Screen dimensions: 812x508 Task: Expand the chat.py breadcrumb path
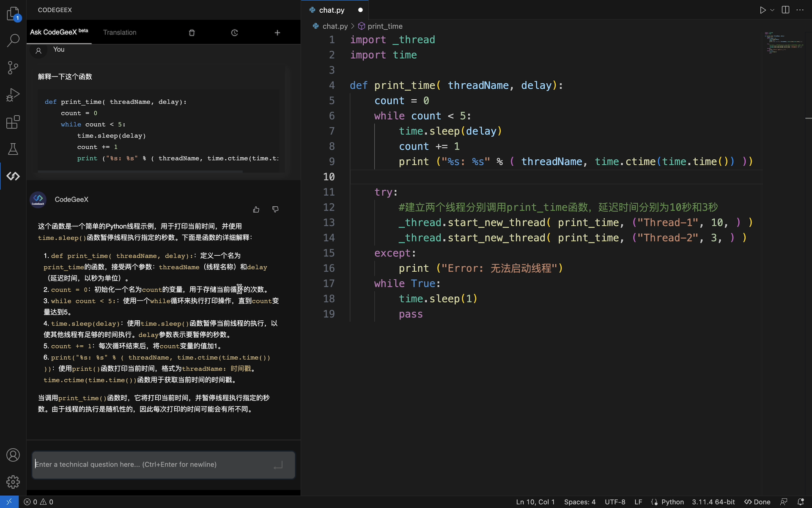tap(334, 26)
